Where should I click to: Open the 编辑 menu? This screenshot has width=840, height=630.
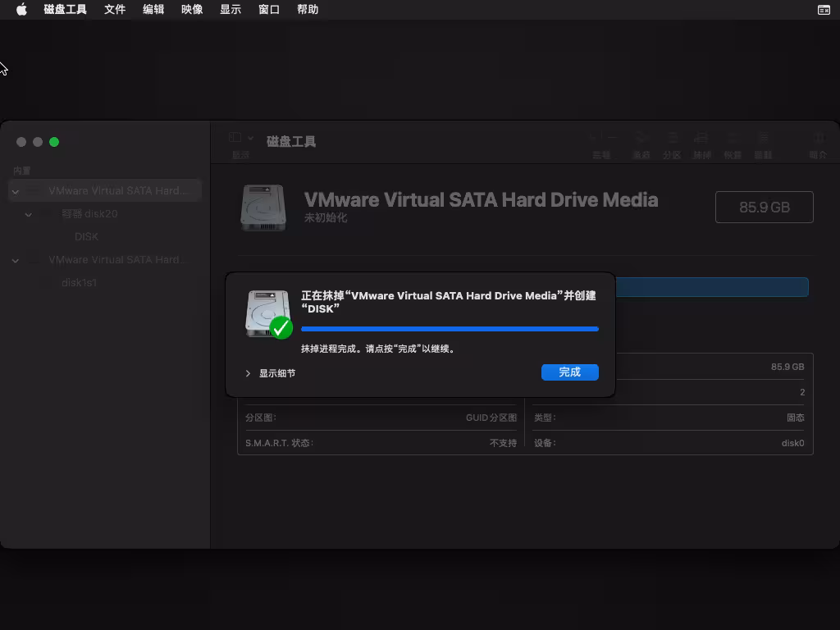point(153,10)
